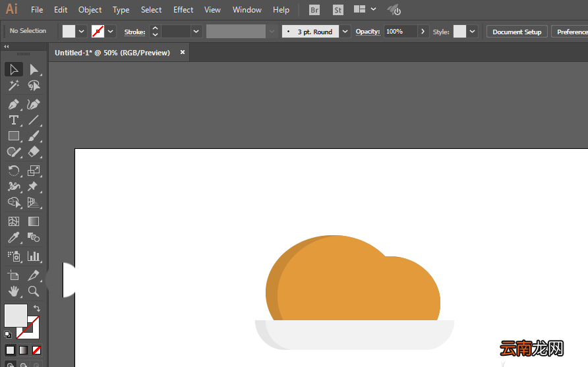Switch to the Untitled-1 document tab
Image resolution: width=588 pixels, height=367 pixels.
[x=112, y=53]
